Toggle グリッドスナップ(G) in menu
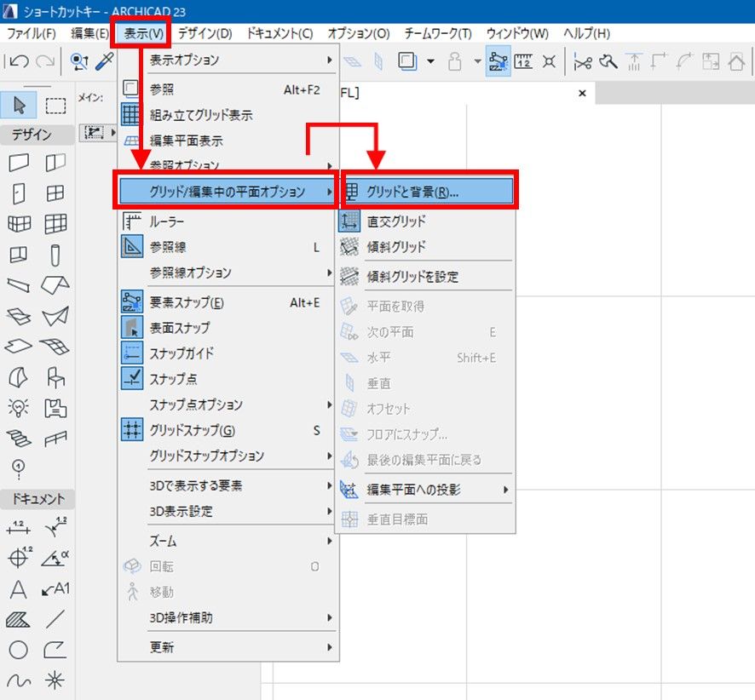This screenshot has height=700, width=755. point(228,429)
